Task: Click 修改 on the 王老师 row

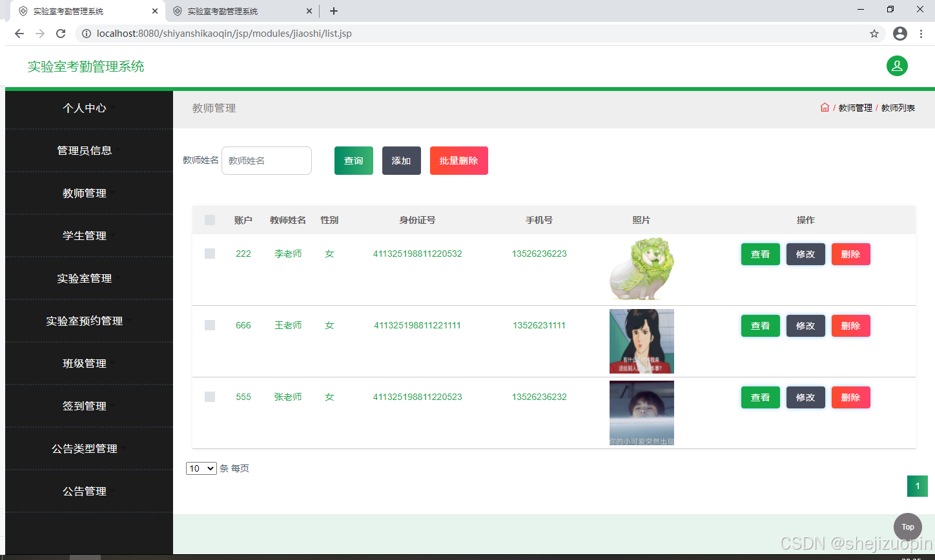Action: click(x=805, y=325)
